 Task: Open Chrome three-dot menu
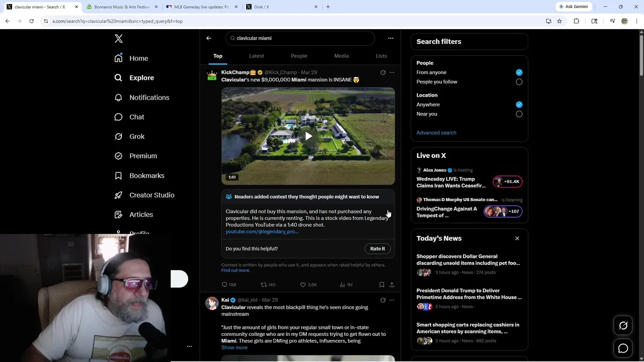click(637, 21)
